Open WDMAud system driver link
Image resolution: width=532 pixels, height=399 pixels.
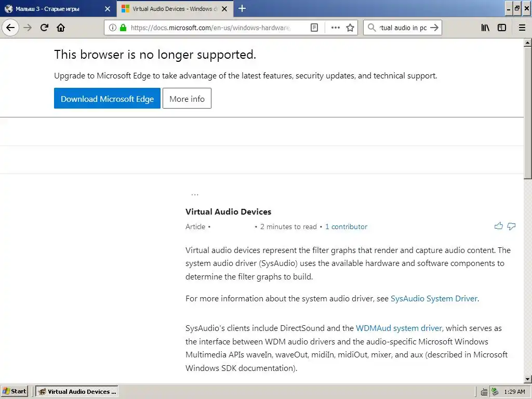click(398, 328)
